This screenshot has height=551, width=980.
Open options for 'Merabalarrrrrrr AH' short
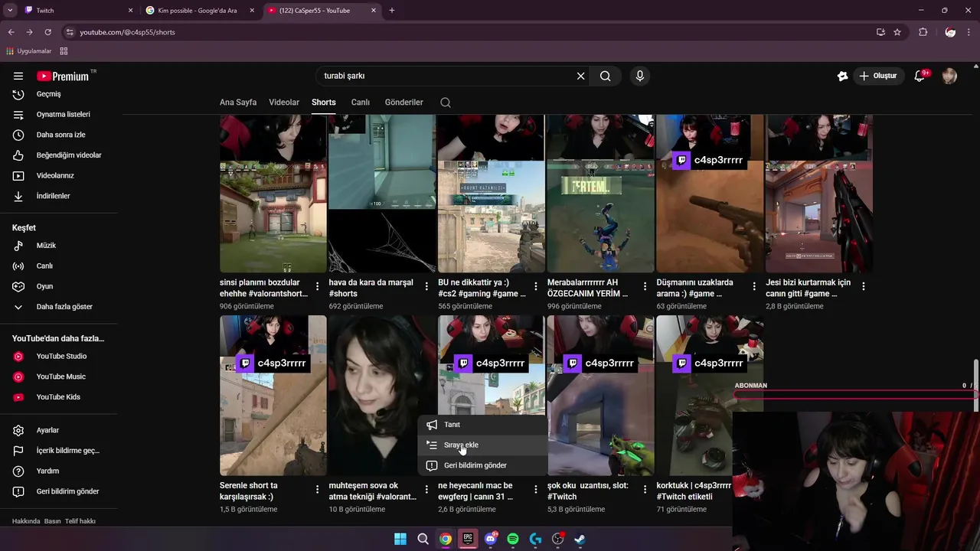pyautogui.click(x=645, y=286)
